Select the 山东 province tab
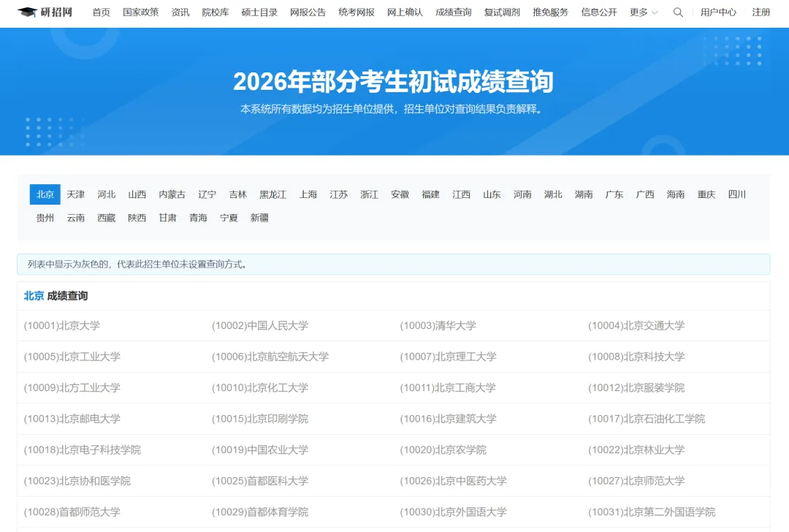The width and height of the screenshot is (789, 532). pos(492,194)
